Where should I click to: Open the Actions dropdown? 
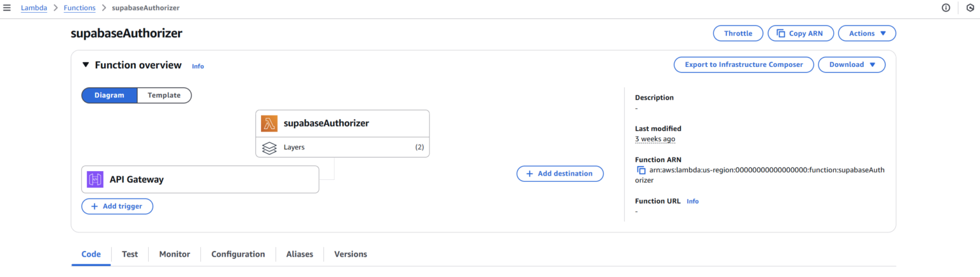(866, 33)
